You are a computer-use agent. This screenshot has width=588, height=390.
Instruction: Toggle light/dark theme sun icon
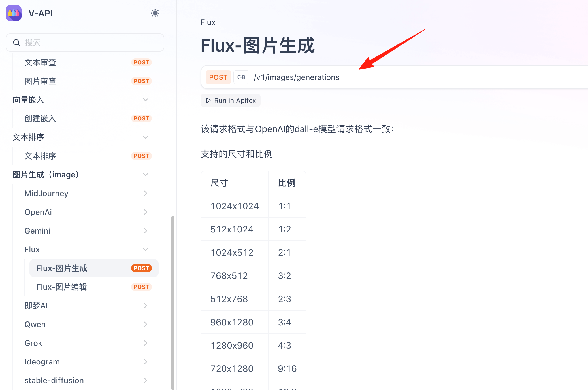[155, 13]
